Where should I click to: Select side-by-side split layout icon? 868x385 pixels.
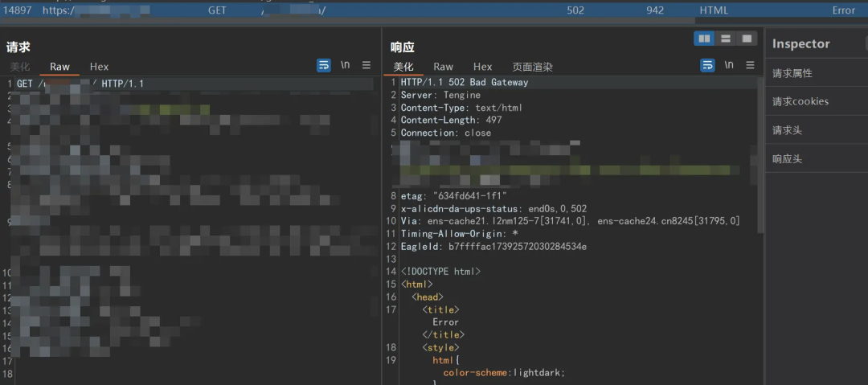pyautogui.click(x=704, y=39)
